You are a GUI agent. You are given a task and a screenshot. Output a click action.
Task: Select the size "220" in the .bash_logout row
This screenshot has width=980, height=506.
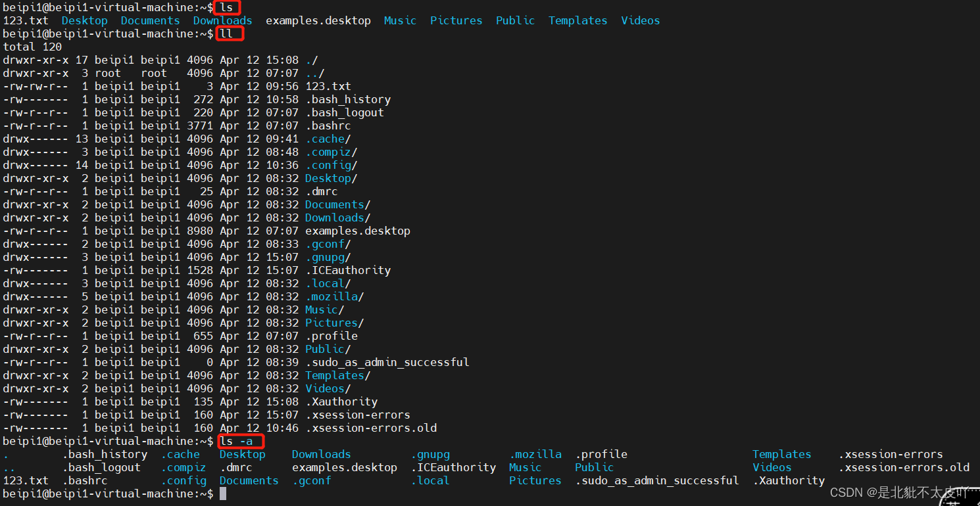pyautogui.click(x=203, y=112)
